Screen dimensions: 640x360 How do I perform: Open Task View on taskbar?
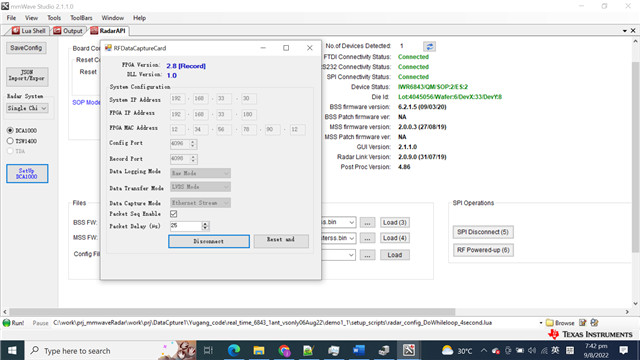click(208, 350)
